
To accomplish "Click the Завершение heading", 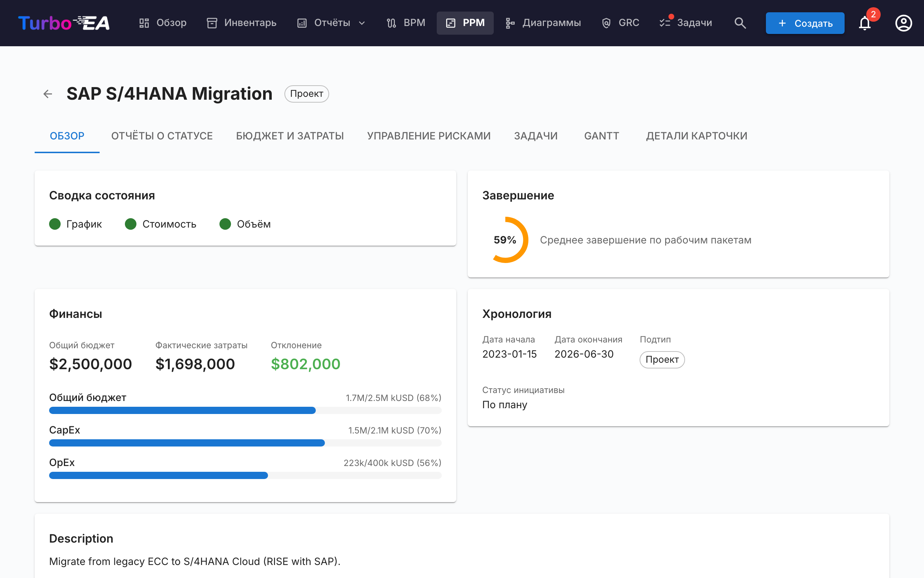I will [x=518, y=195].
